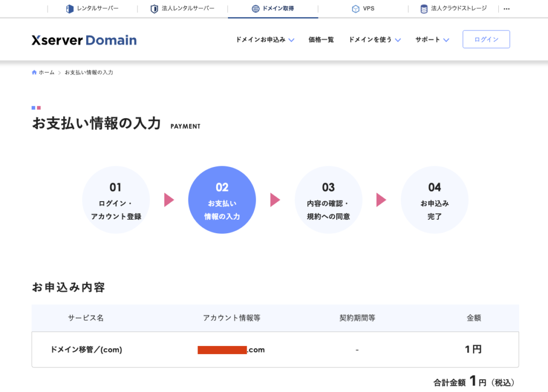Click the ログイン button

tap(486, 39)
